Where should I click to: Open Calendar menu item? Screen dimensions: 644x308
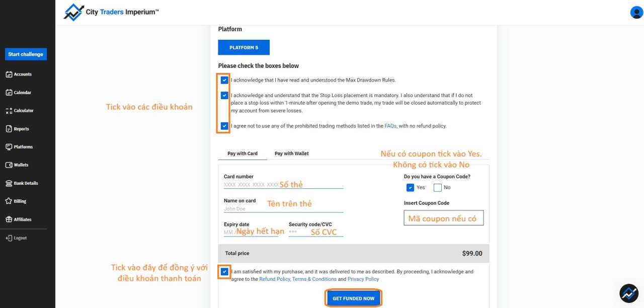pos(23,93)
